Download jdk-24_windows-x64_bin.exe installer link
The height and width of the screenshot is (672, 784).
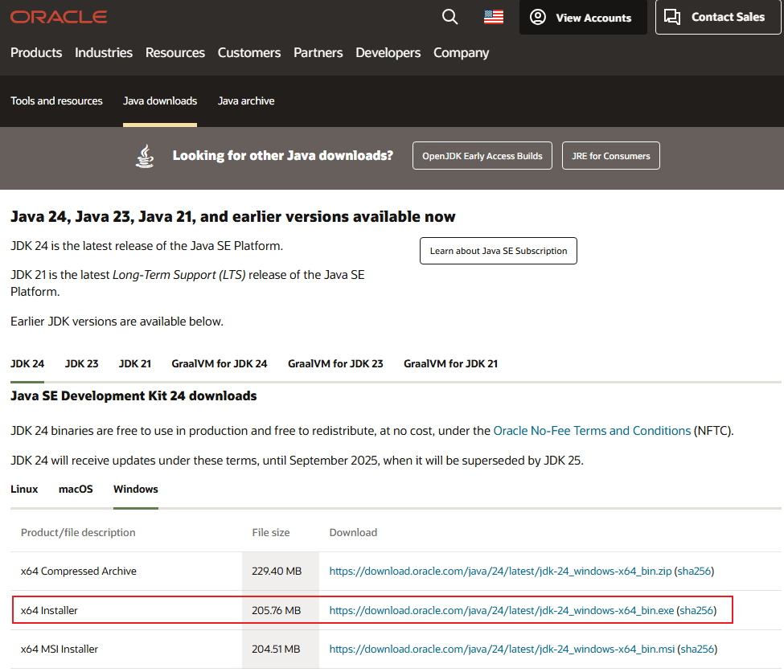[x=502, y=610]
